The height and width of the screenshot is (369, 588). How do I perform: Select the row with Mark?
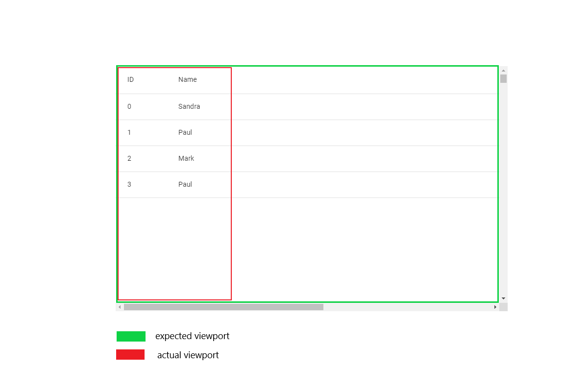coord(186,158)
